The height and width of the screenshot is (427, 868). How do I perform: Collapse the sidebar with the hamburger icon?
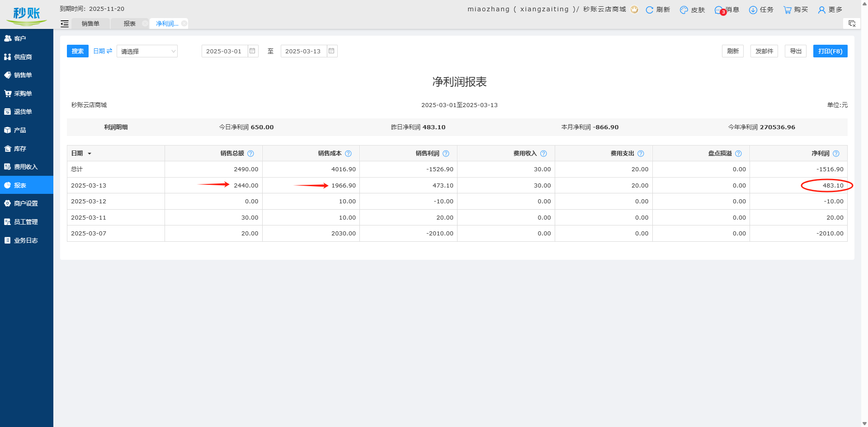tap(65, 23)
